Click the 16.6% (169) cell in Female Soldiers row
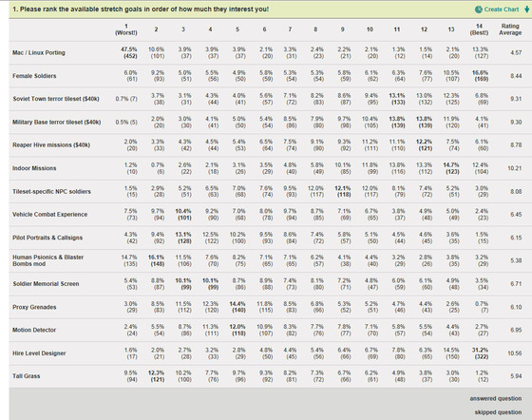This screenshot has height=420, width=532. click(480, 76)
